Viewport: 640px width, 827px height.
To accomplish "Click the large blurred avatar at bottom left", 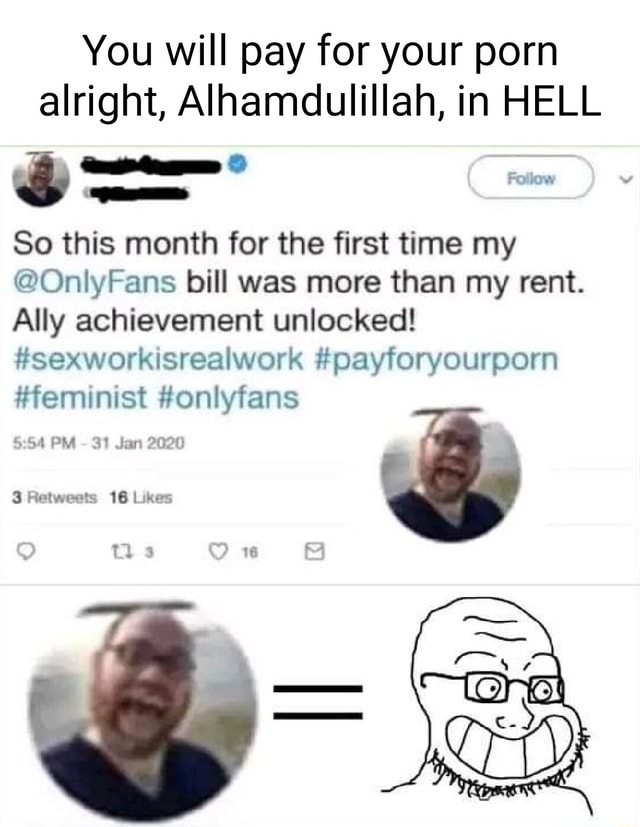I will click(x=142, y=711).
